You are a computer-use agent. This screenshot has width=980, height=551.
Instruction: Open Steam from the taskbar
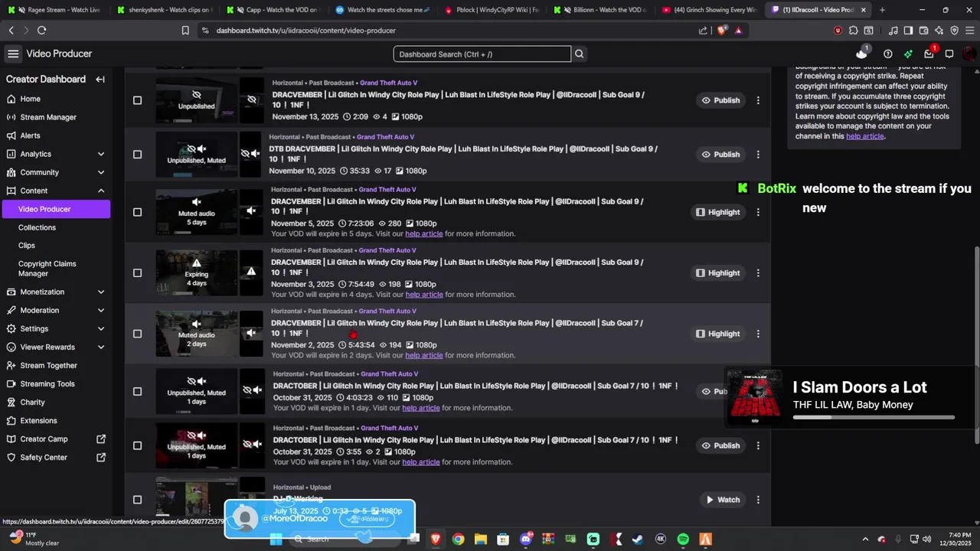point(638,539)
